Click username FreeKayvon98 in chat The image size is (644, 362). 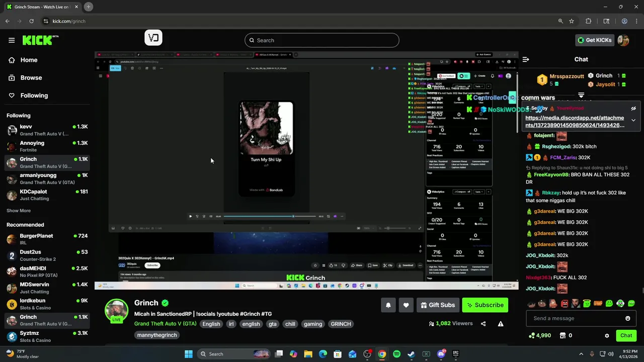coord(551,174)
